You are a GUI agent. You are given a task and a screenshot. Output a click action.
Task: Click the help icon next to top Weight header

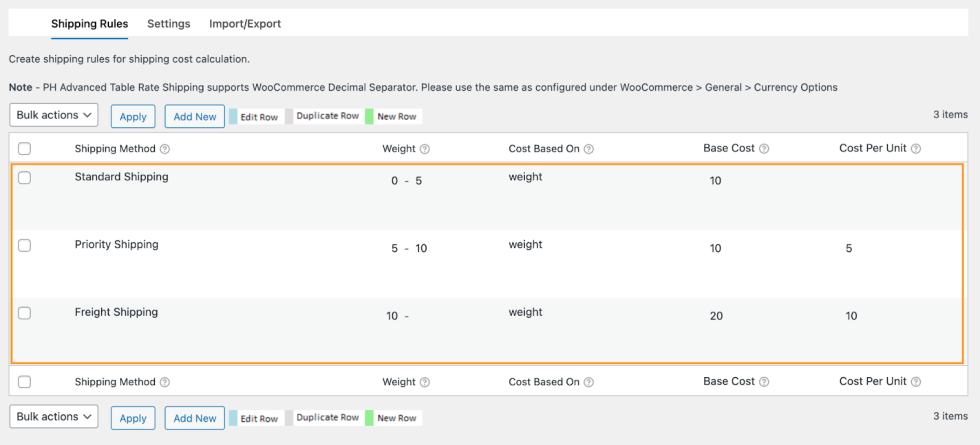(425, 149)
